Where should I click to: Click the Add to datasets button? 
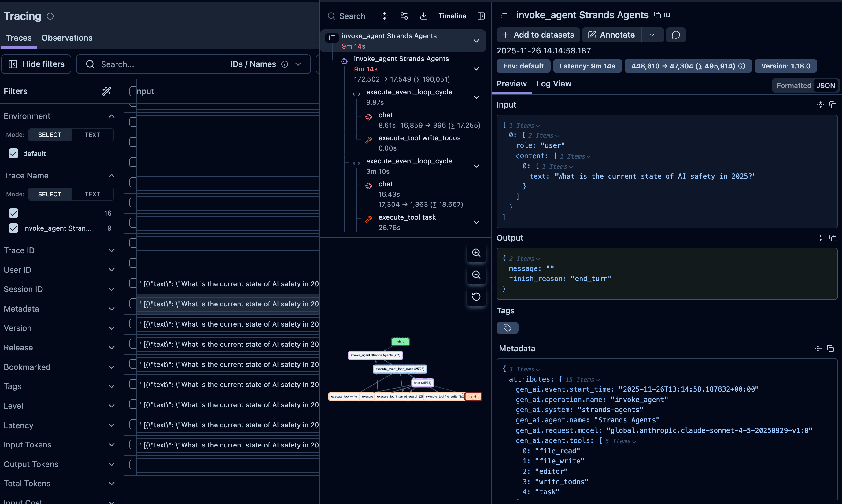(538, 35)
